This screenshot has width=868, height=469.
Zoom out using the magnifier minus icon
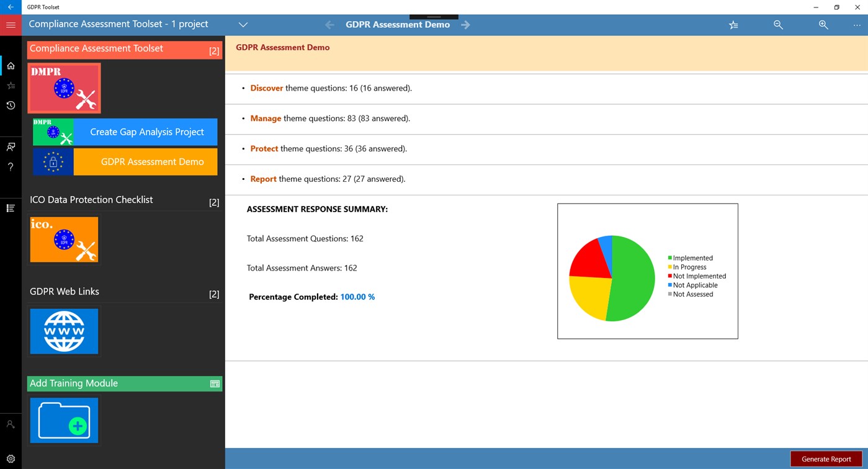pyautogui.click(x=778, y=25)
